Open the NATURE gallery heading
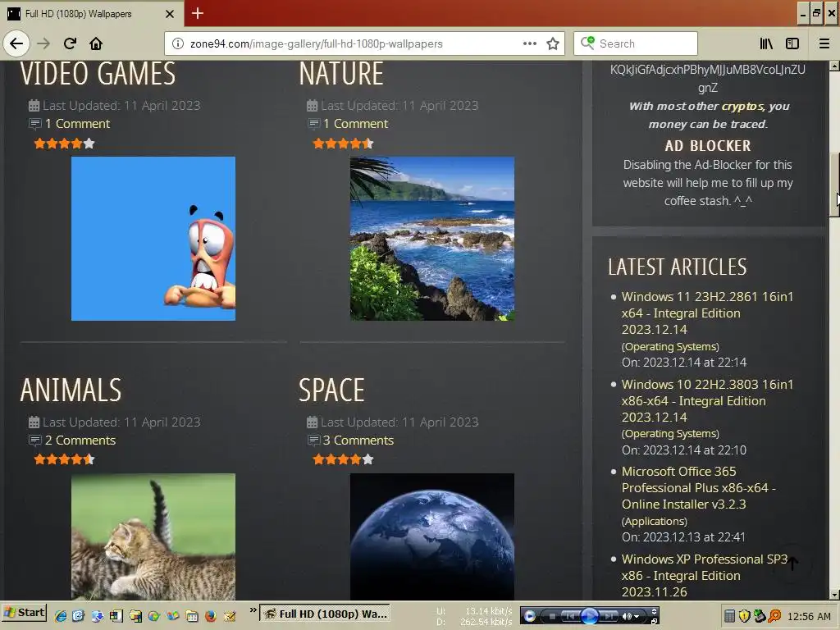The image size is (840, 630). click(x=341, y=74)
